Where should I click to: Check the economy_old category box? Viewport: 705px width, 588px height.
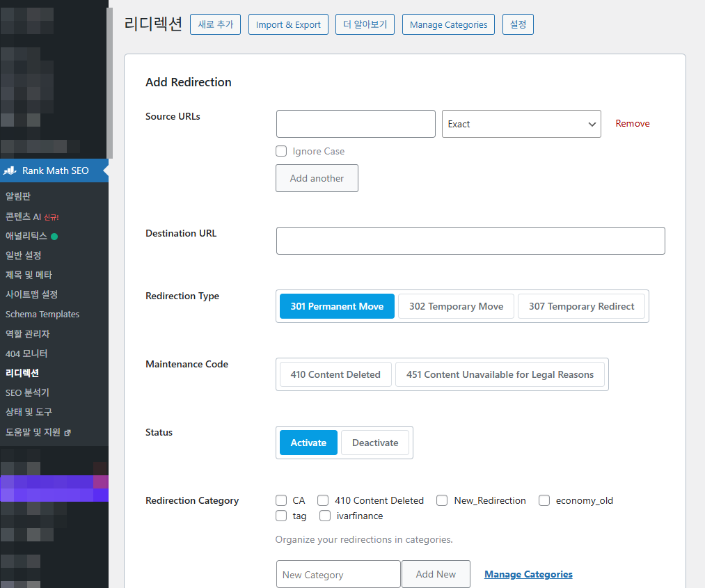(544, 500)
